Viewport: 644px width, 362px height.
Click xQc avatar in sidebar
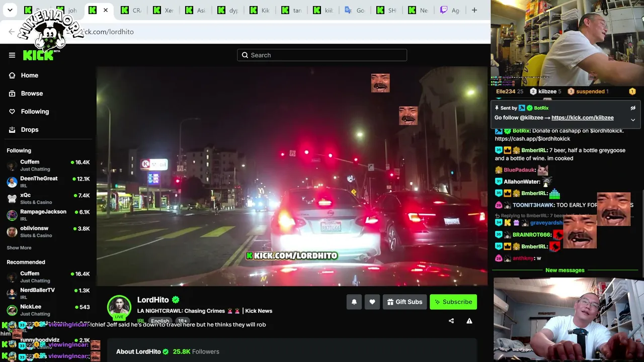coord(12,199)
